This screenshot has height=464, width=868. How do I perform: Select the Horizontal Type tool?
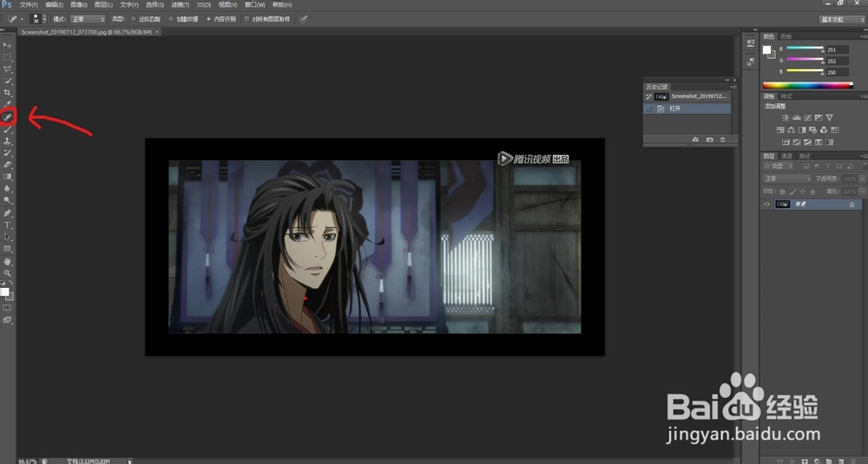pos(7,225)
